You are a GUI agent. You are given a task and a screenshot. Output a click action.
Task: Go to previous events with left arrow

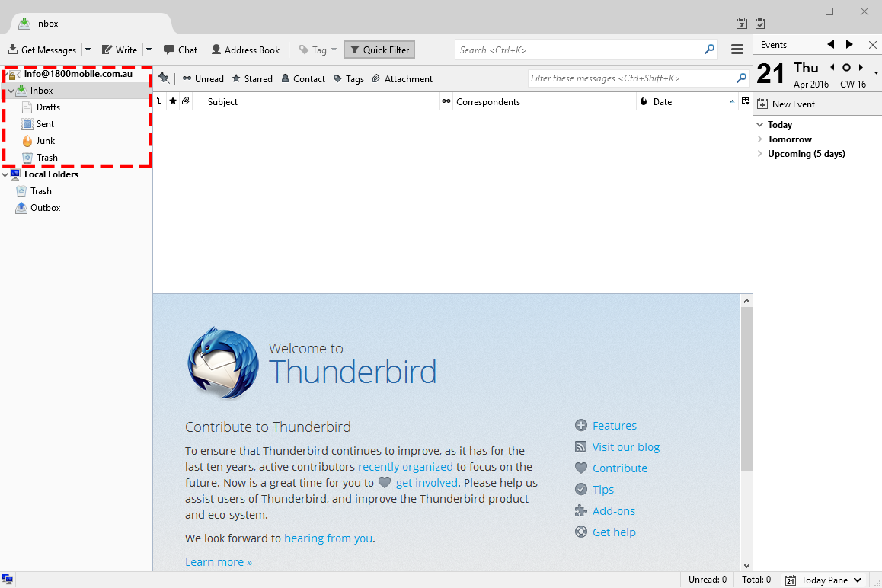pyautogui.click(x=831, y=44)
